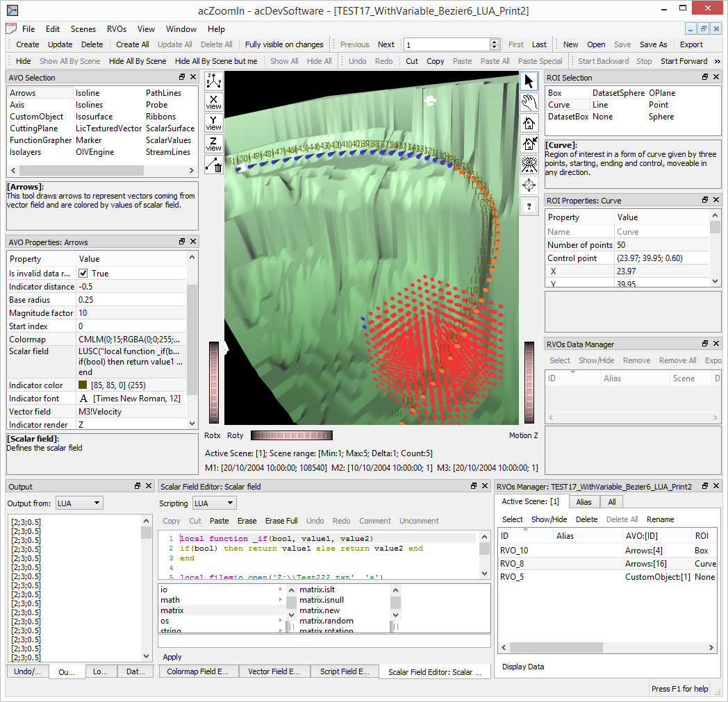Switch to Z view
728x702 pixels.
coord(214,144)
